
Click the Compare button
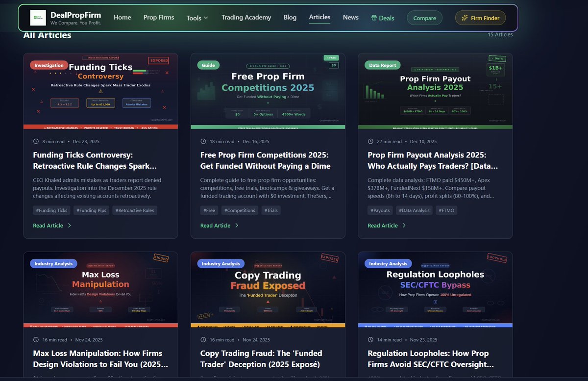424,18
